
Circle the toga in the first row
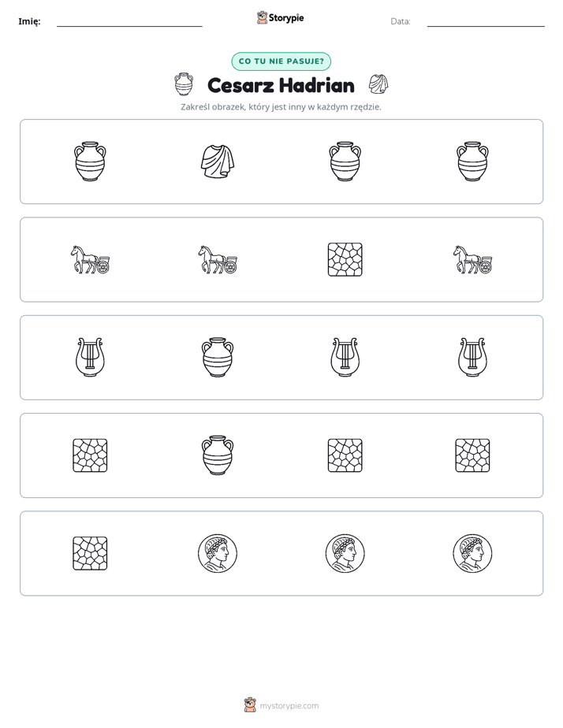[218, 161]
